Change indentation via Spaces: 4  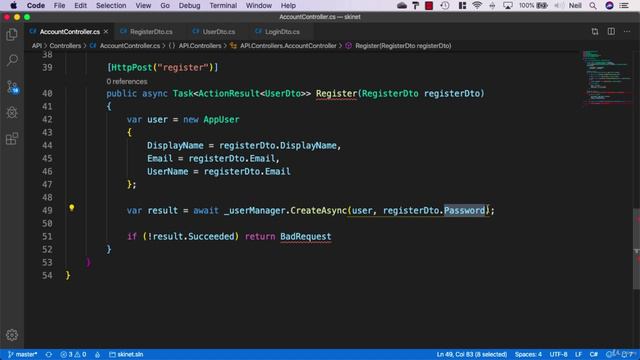(x=528, y=354)
